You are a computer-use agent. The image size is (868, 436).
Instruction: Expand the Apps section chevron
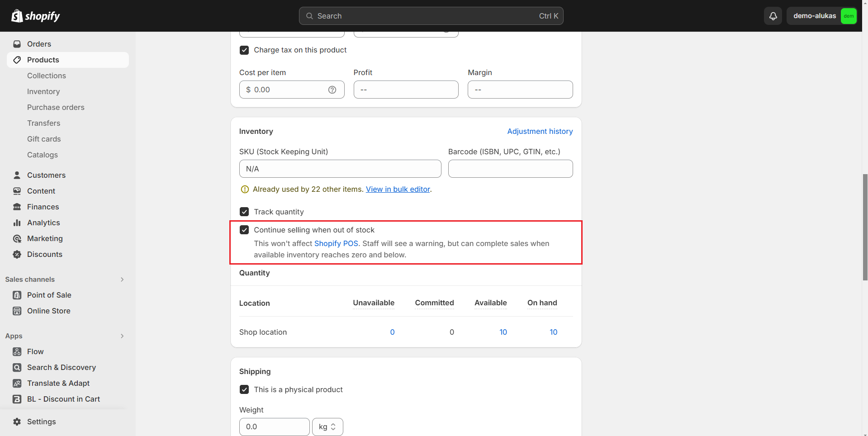122,336
